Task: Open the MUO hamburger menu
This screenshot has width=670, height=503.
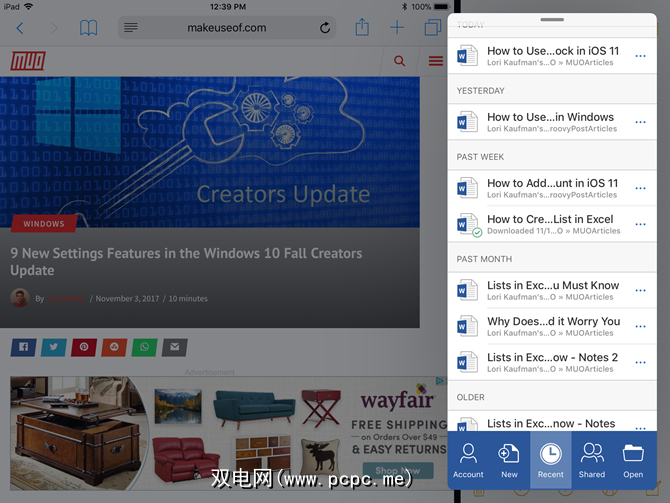Action: pyautogui.click(x=435, y=61)
